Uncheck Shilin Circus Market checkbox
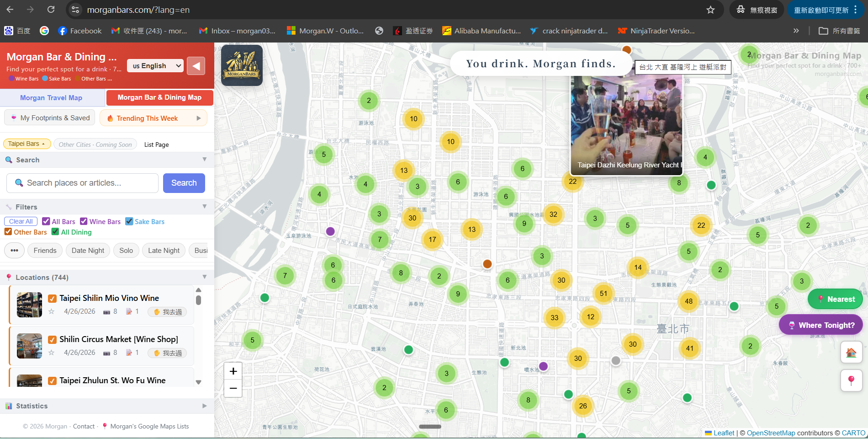This screenshot has width=868, height=439. tap(53, 340)
